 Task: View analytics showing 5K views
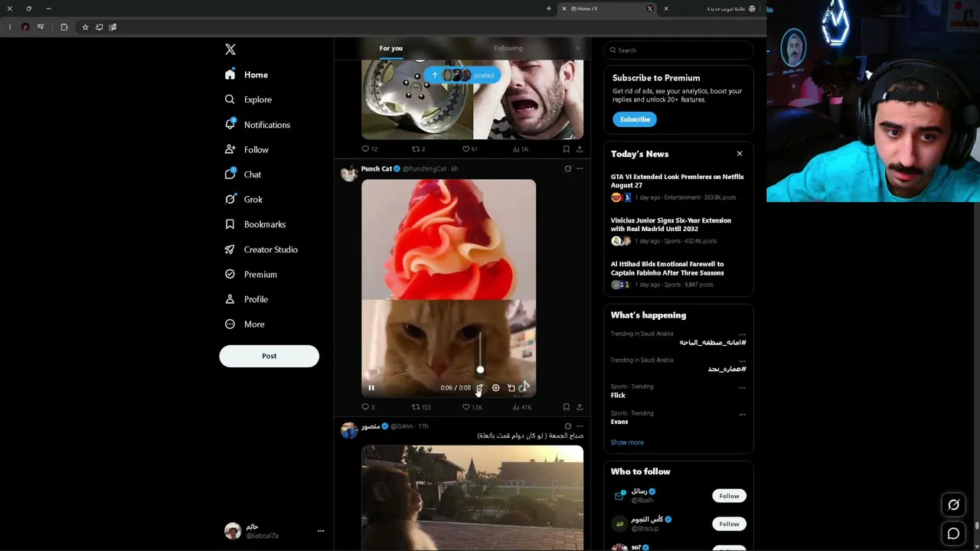[x=521, y=149]
